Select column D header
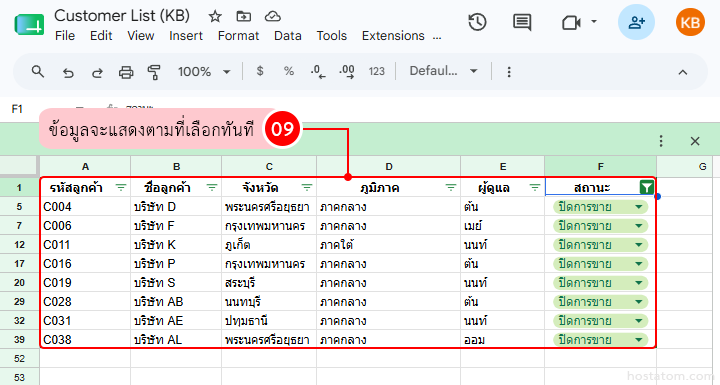720x385 pixels. point(388,167)
